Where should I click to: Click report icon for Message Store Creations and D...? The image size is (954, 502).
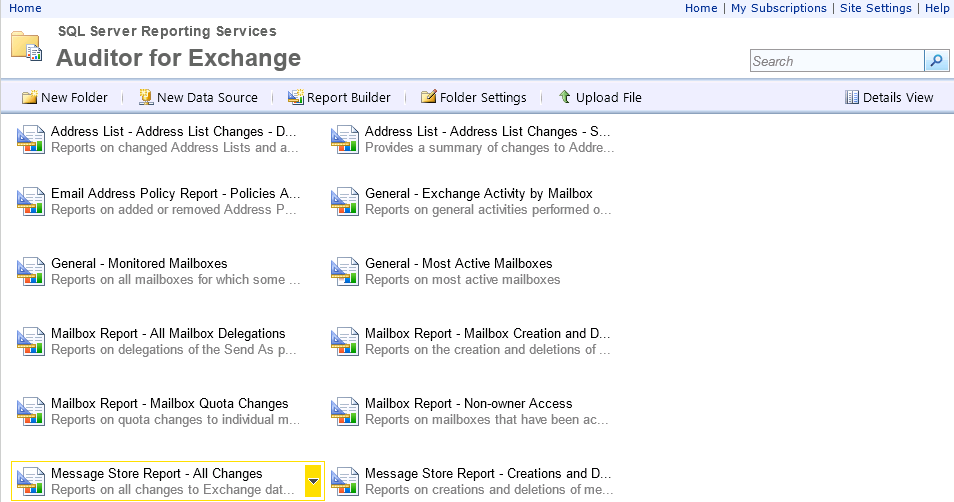click(x=344, y=481)
